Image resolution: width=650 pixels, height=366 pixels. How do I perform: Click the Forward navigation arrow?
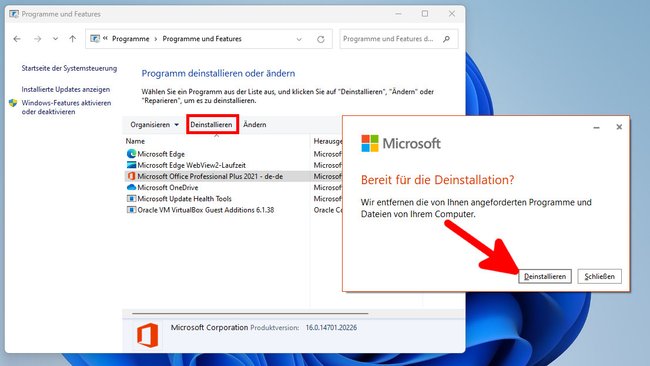[x=38, y=39]
